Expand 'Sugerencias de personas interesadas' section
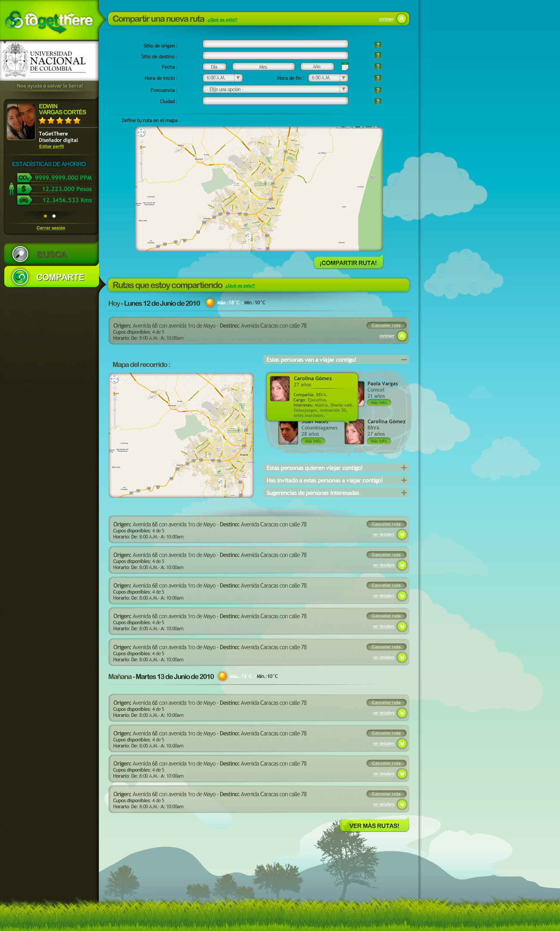 (x=404, y=493)
